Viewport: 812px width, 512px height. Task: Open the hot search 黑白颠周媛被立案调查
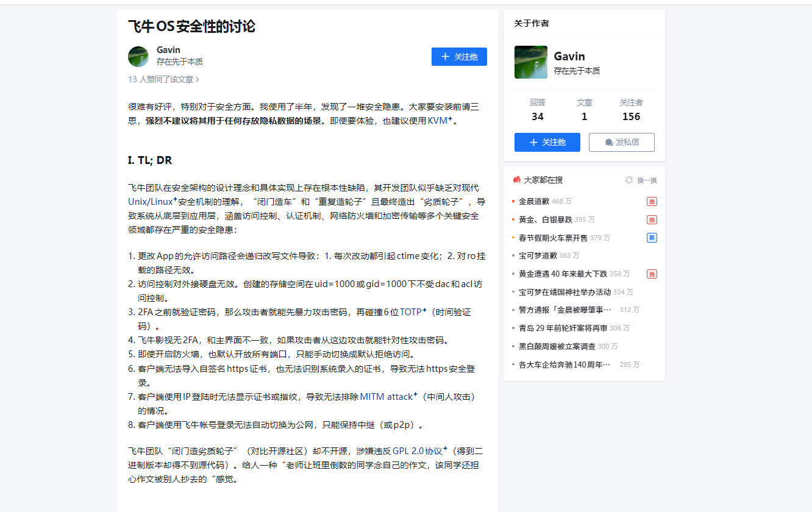click(x=557, y=346)
